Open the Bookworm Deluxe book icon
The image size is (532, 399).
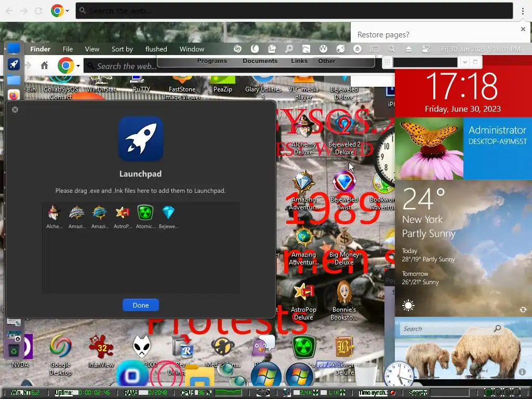click(344, 347)
